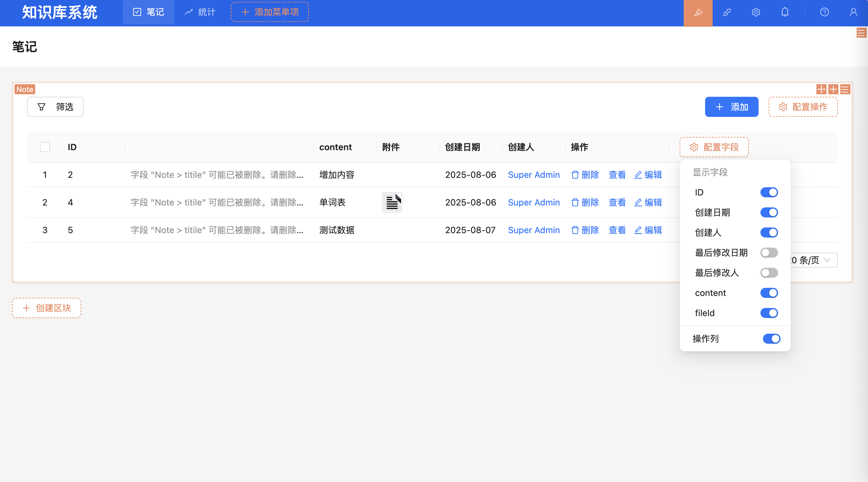Edit the 增加内容 record
Screen dimensions: 868x482
[x=648, y=175]
